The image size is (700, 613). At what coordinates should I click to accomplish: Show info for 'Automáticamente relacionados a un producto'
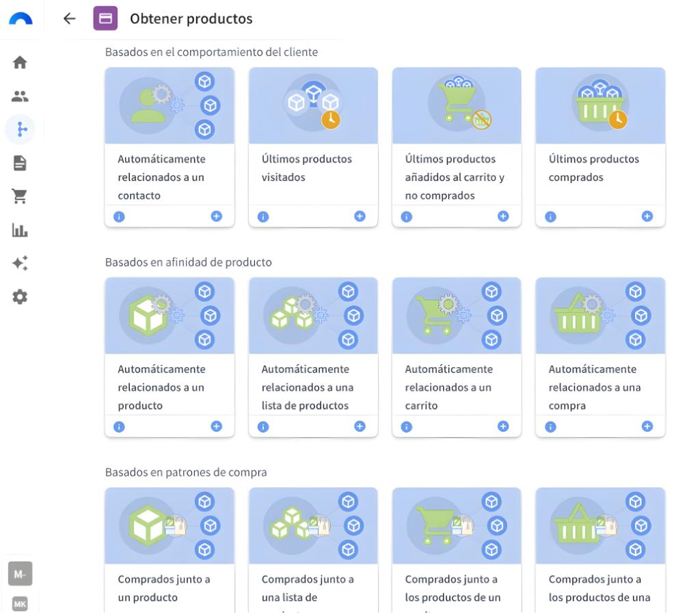(119, 426)
